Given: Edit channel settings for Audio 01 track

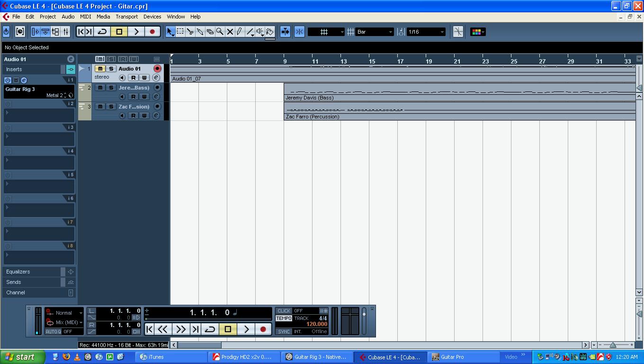Looking at the screenshot, I should click(x=156, y=78).
